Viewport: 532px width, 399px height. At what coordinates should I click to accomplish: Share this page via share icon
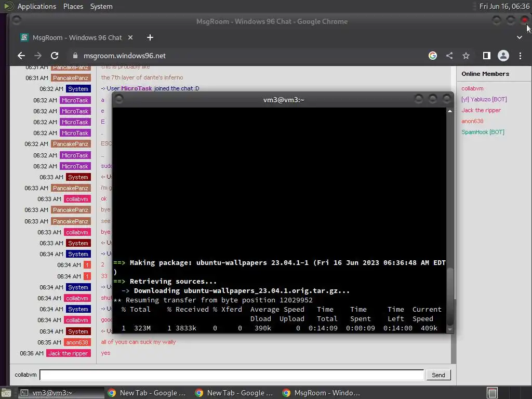(449, 56)
